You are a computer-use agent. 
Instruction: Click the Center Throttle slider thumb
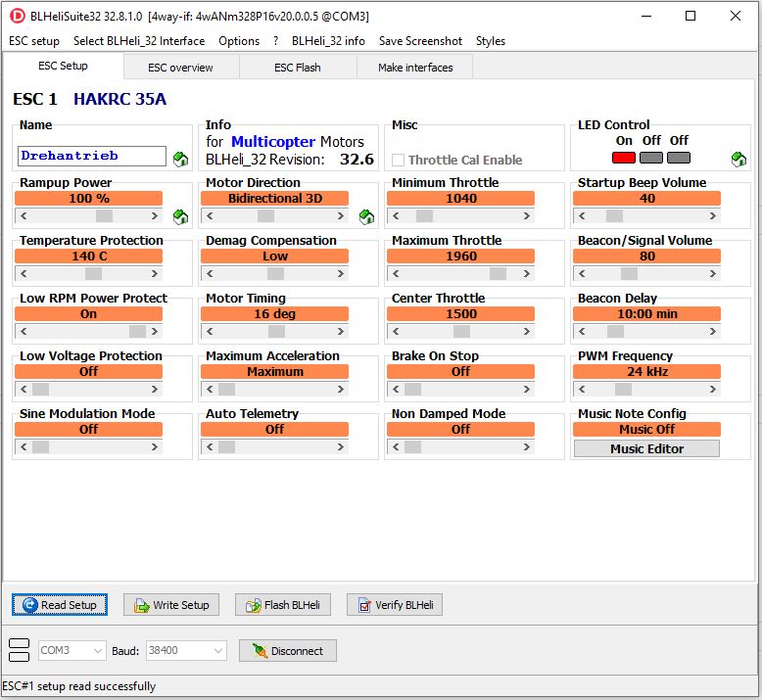point(461,331)
